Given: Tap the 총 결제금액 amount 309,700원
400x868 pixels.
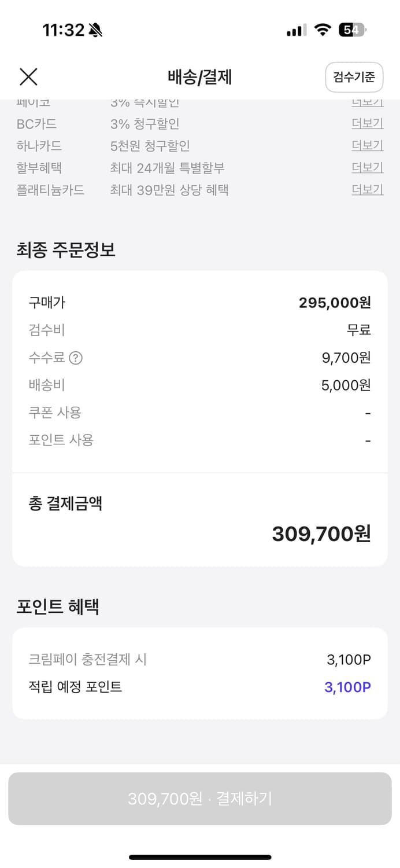Looking at the screenshot, I should tap(322, 534).
